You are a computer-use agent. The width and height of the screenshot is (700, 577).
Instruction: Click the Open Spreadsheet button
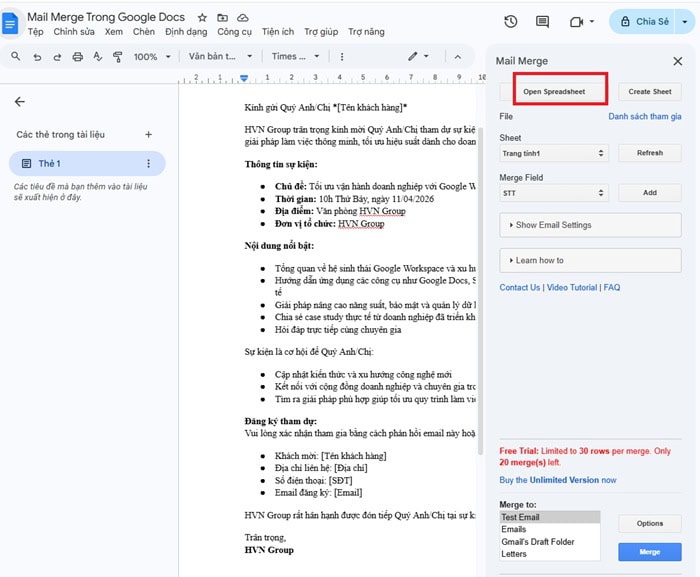pyautogui.click(x=554, y=92)
